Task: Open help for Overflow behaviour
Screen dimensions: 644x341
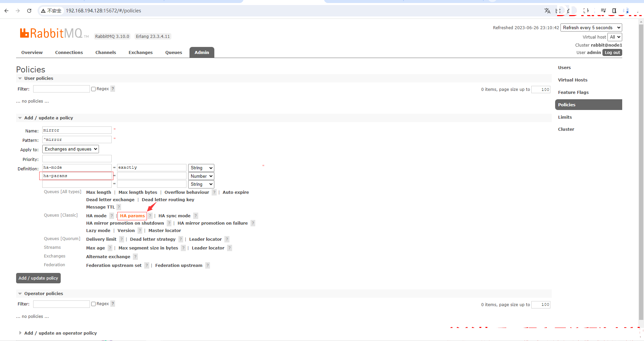Action: click(x=214, y=192)
